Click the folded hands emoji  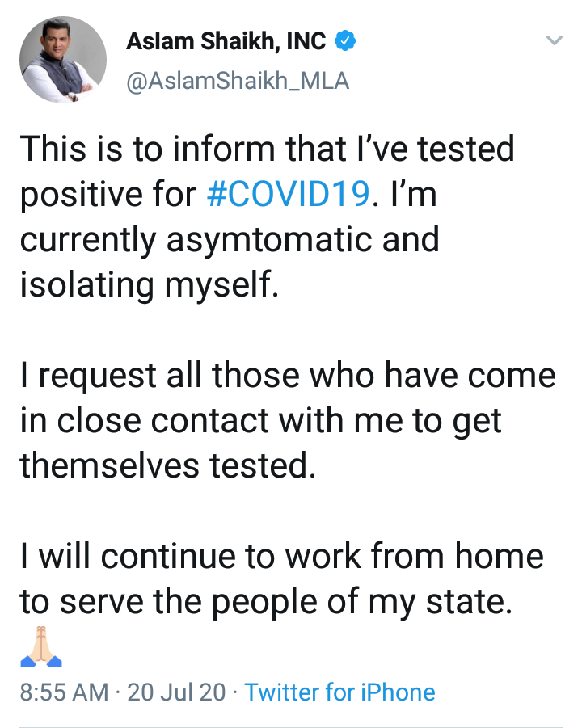coord(40,649)
